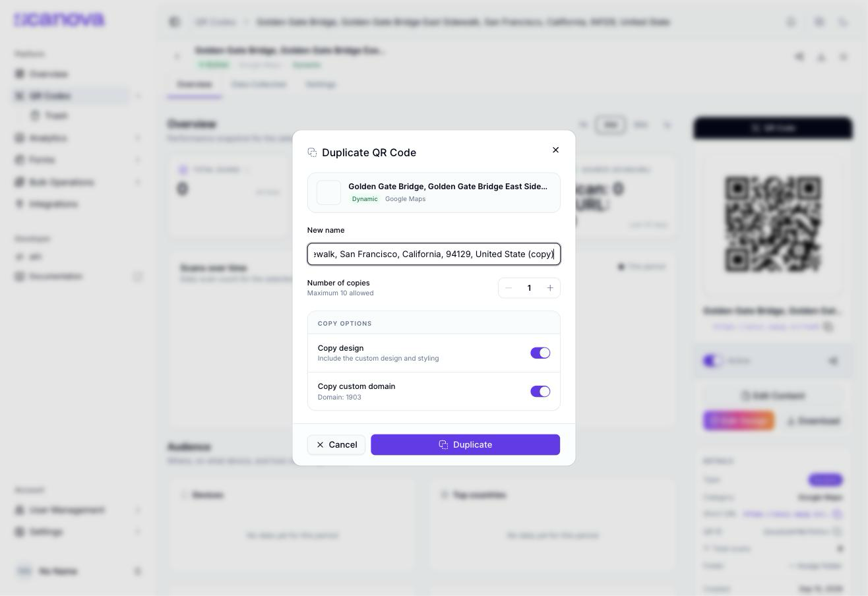
Task: Expand the Analytics sidebar menu
Action: click(138, 138)
